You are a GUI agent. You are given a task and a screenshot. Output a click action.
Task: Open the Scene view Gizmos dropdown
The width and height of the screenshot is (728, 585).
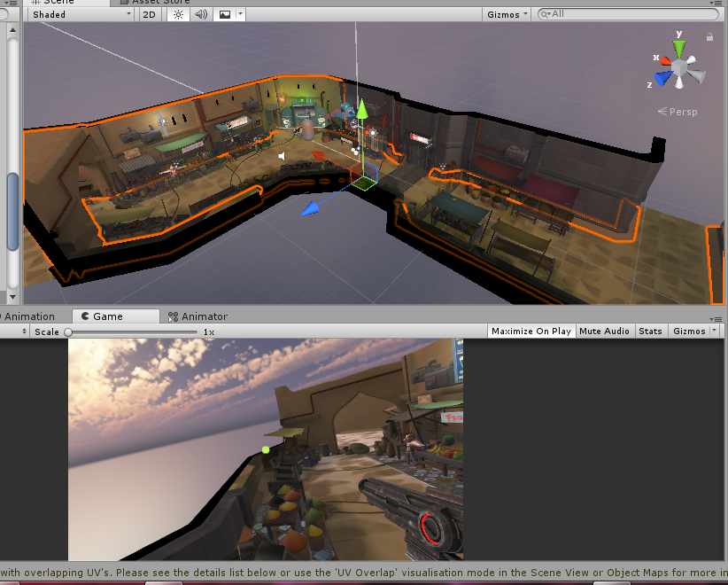(507, 14)
